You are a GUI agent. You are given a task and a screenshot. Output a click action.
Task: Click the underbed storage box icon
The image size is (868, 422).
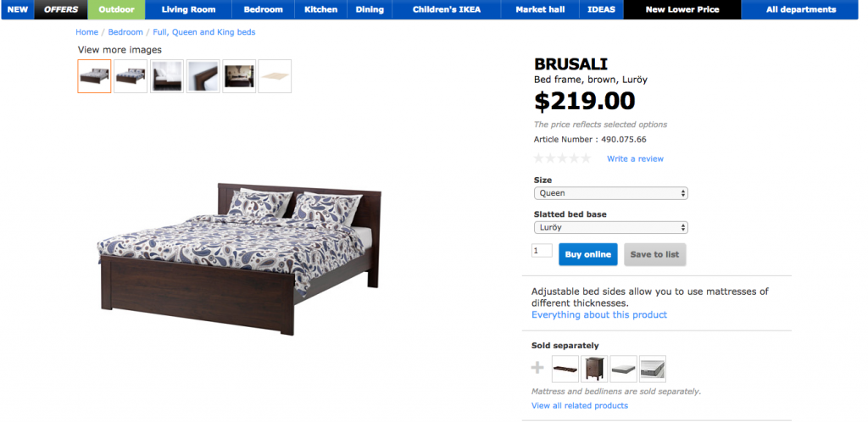(565, 369)
